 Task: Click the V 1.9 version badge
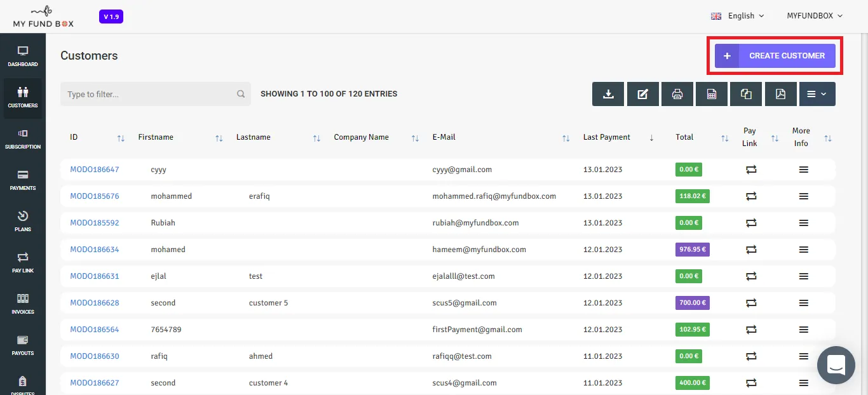111,17
